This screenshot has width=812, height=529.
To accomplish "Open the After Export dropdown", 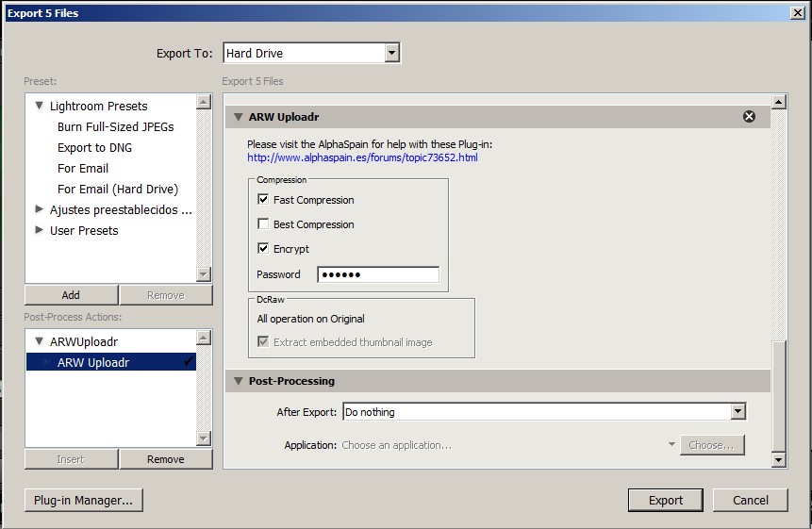I will tap(737, 412).
